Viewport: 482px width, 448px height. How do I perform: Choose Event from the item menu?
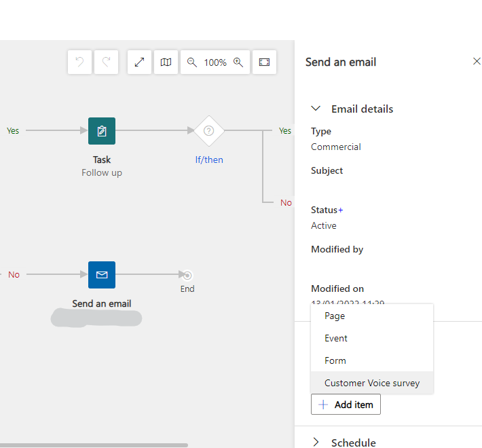point(372,338)
